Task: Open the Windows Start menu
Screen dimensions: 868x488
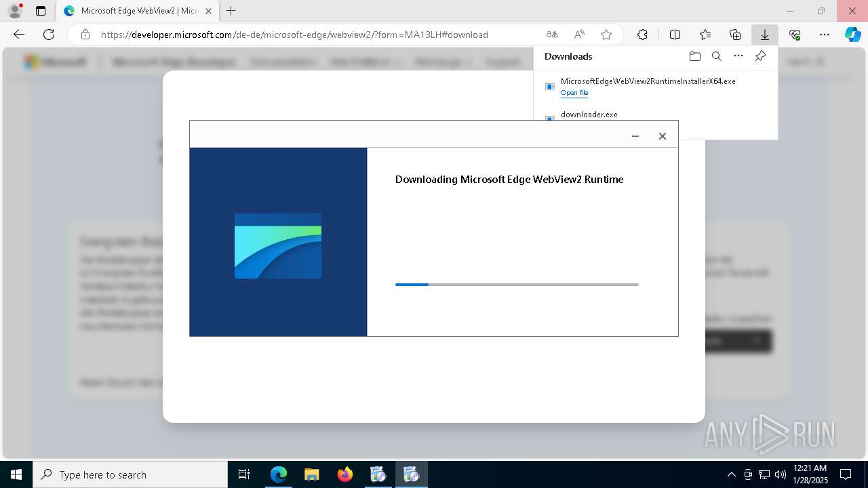Action: (x=16, y=474)
